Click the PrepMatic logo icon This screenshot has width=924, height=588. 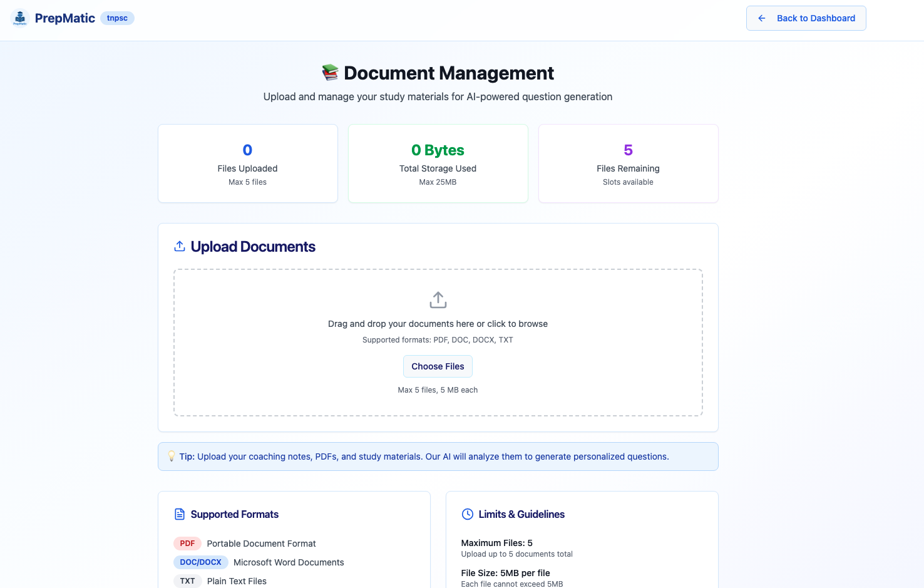(20, 18)
